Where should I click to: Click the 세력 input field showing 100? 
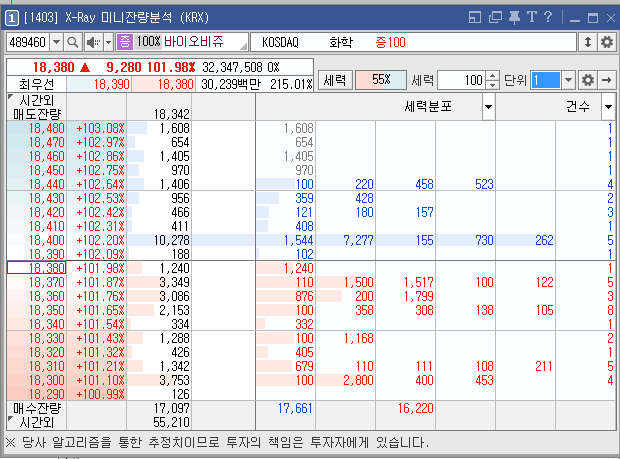pos(462,80)
